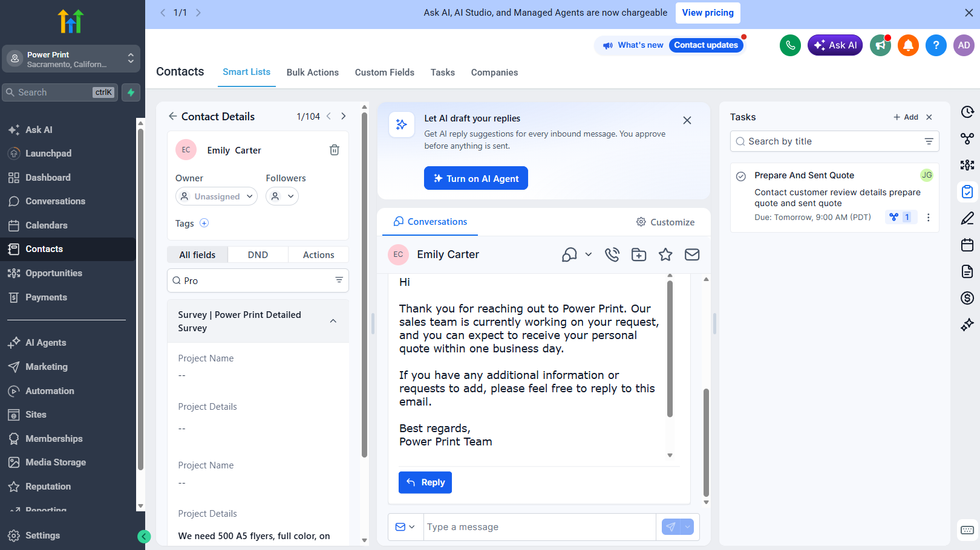Screen dimensions: 980x550
Task: Click the green phone dialer icon
Action: (x=790, y=45)
